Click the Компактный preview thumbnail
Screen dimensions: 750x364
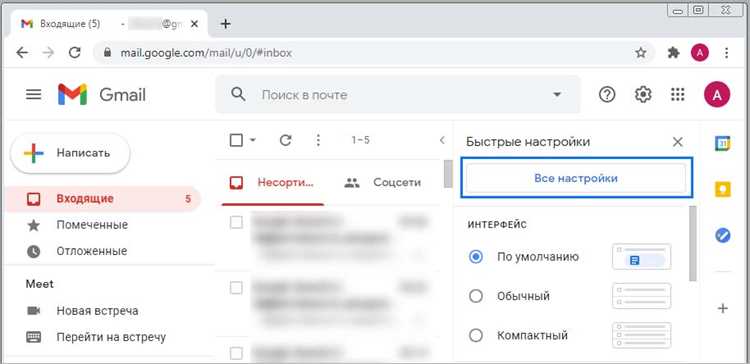[x=641, y=335]
